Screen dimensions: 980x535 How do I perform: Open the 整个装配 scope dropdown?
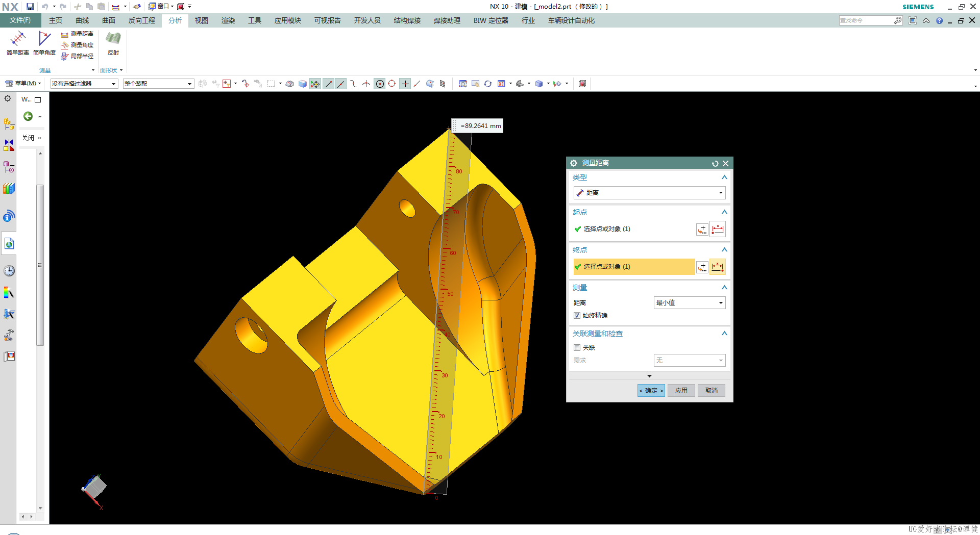(158, 84)
